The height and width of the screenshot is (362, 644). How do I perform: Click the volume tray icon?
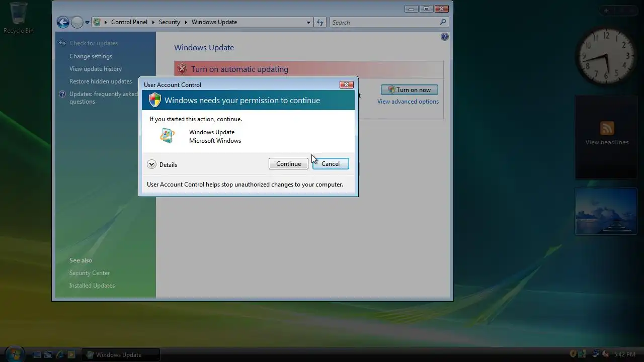[x=605, y=354]
